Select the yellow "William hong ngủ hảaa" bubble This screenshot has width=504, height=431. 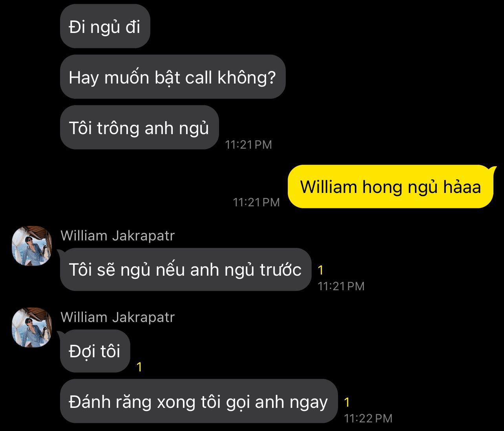click(x=391, y=186)
